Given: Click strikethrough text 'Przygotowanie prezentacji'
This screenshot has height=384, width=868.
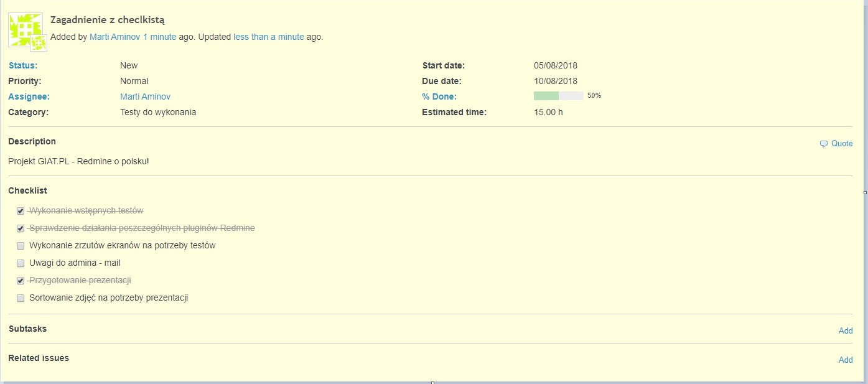Looking at the screenshot, I should tap(80, 281).
